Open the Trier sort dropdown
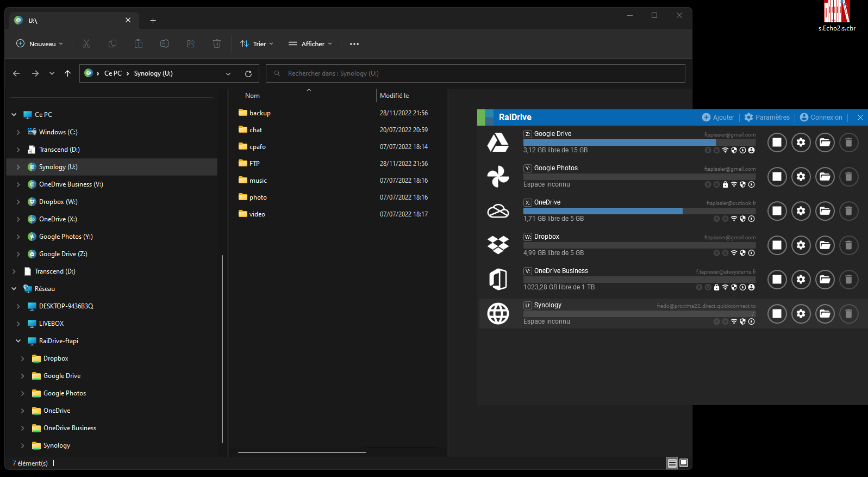The width and height of the screenshot is (868, 477). (x=257, y=44)
